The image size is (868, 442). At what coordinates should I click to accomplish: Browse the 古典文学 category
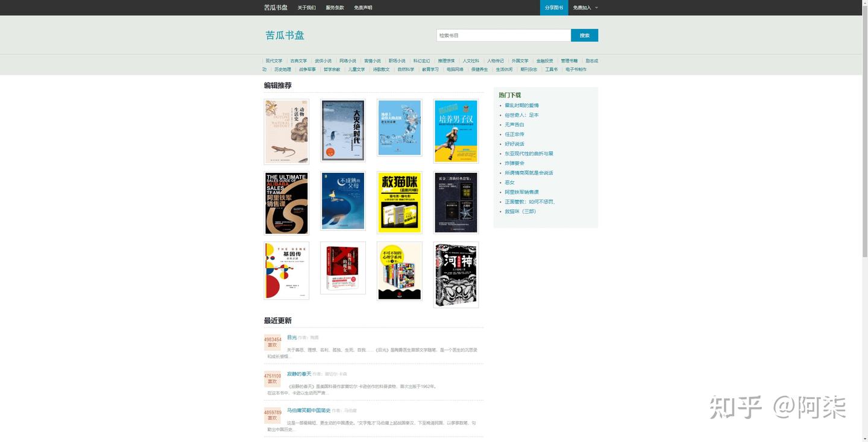298,61
